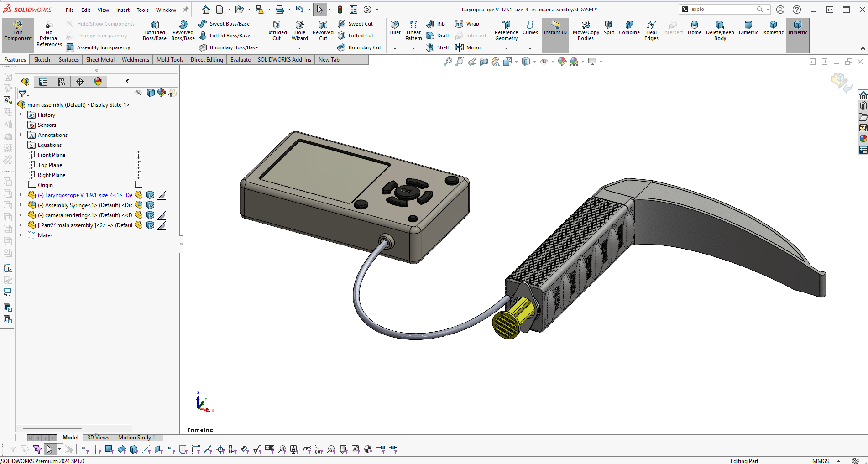Open Hole Wizard tool
Viewport: 868px width, 464px height.
(300, 31)
